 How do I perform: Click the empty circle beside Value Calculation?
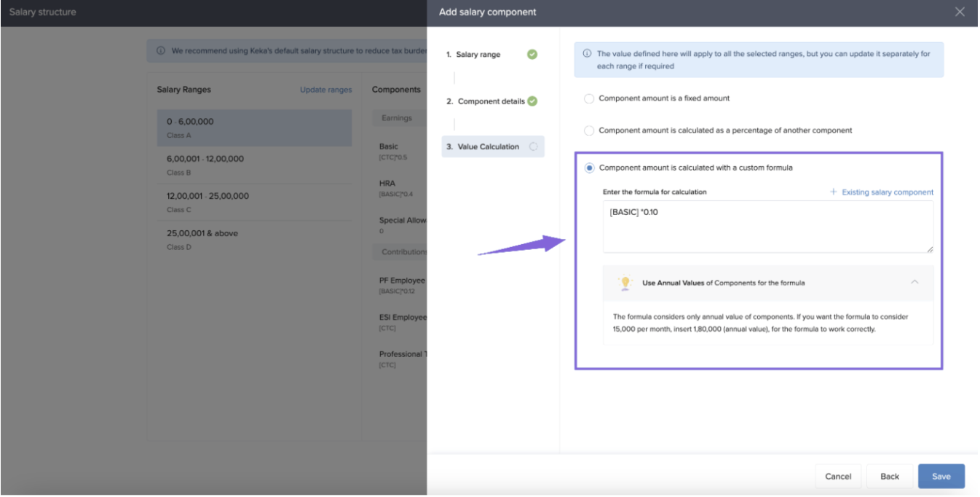tap(534, 146)
